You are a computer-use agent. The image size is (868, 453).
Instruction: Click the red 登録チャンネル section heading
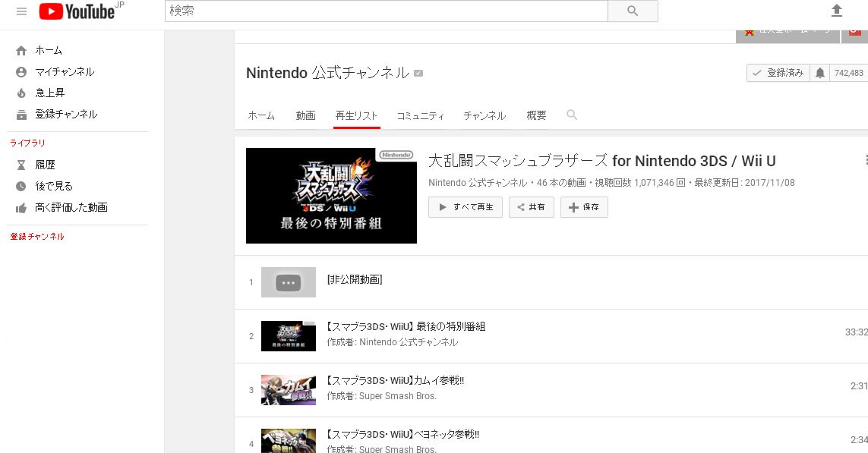click(x=37, y=237)
